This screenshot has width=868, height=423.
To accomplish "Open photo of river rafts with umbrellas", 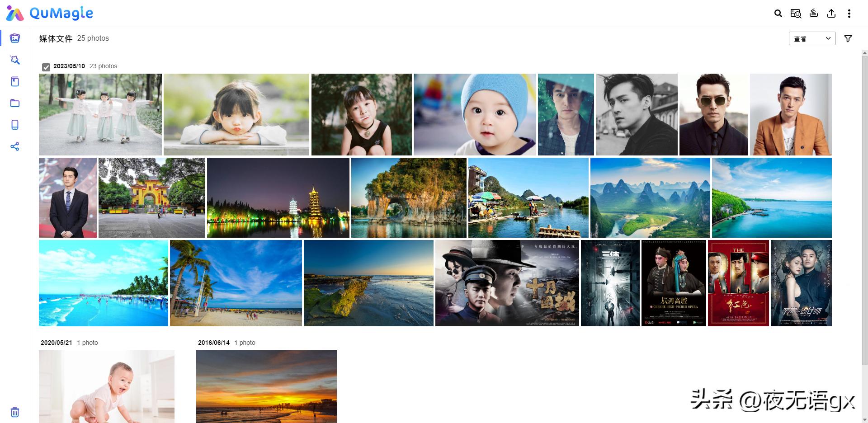I will point(528,197).
